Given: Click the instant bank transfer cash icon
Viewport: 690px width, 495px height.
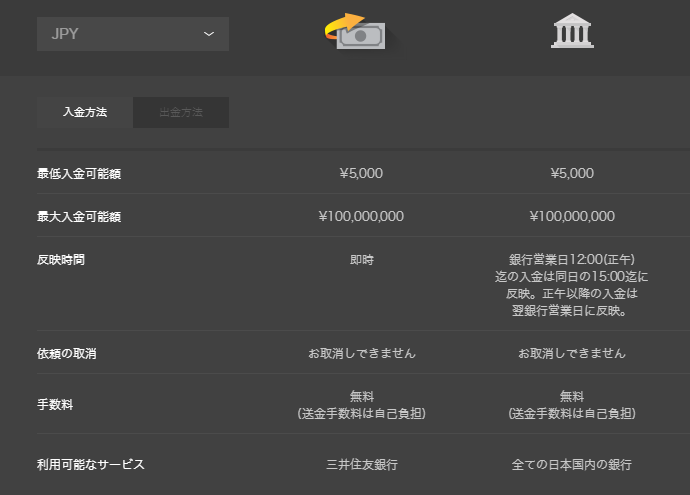Looking at the screenshot, I should pos(356,31).
